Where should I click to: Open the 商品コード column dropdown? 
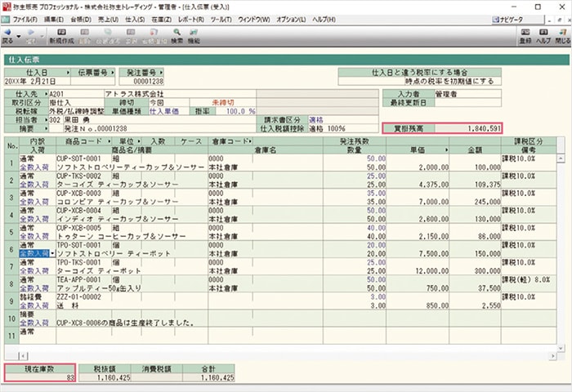(x=109, y=141)
